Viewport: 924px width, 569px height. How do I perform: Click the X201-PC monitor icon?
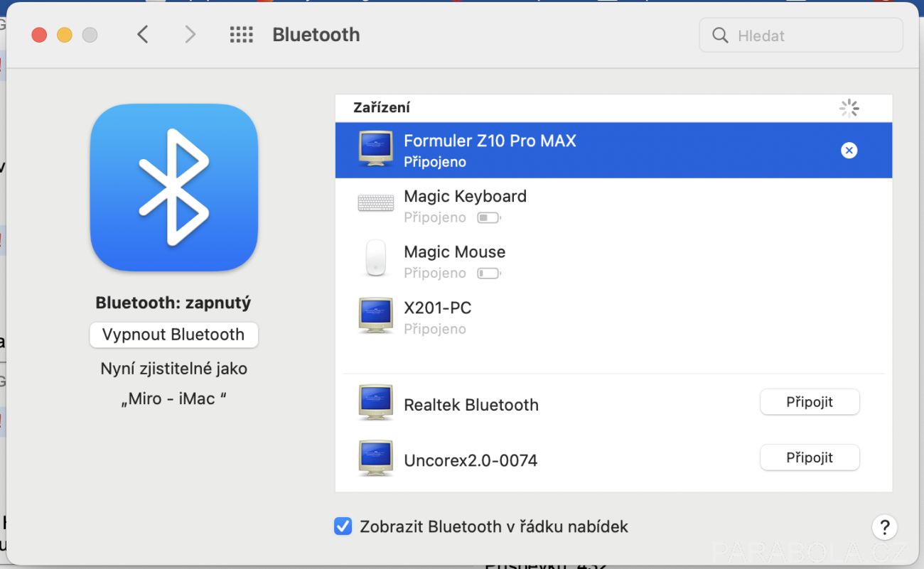pos(376,316)
